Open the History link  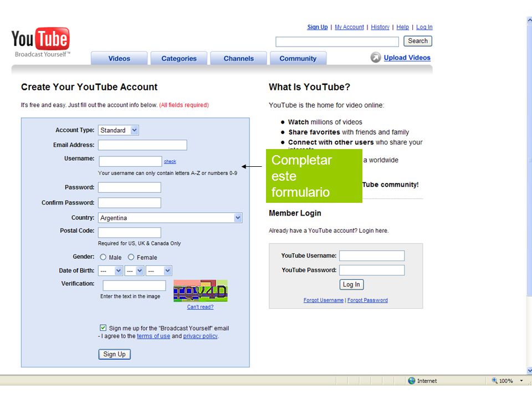point(380,27)
